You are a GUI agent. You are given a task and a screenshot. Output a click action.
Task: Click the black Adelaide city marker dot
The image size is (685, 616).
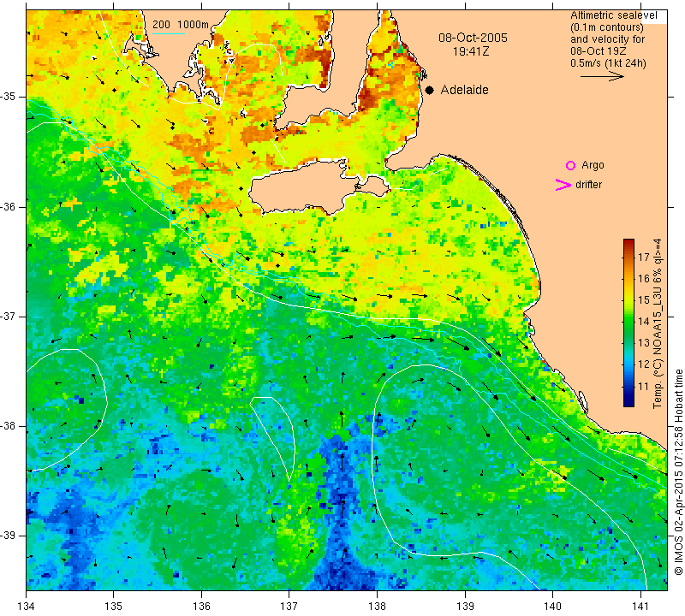[430, 90]
